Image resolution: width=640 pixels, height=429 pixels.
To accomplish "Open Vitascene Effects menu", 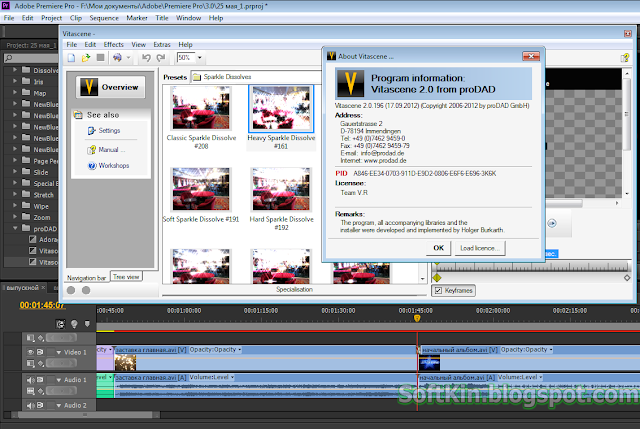I will point(113,44).
